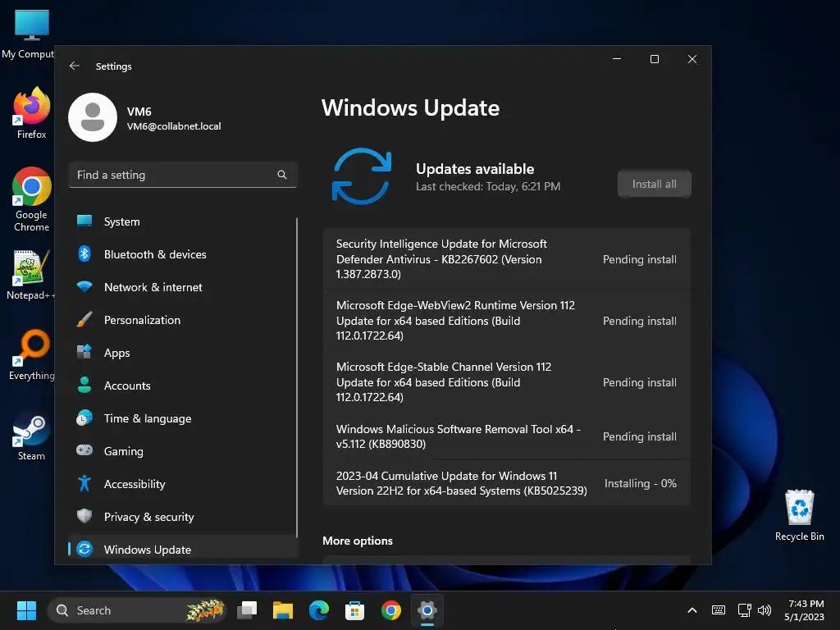Image resolution: width=840 pixels, height=630 pixels.
Task: Open the System settings icon
Action: click(84, 221)
